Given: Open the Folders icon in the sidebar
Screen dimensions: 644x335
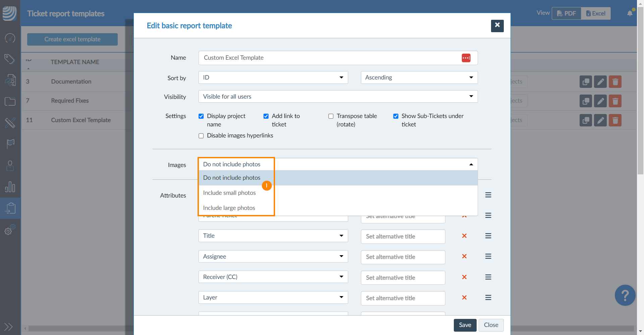Looking at the screenshot, I should [10, 101].
